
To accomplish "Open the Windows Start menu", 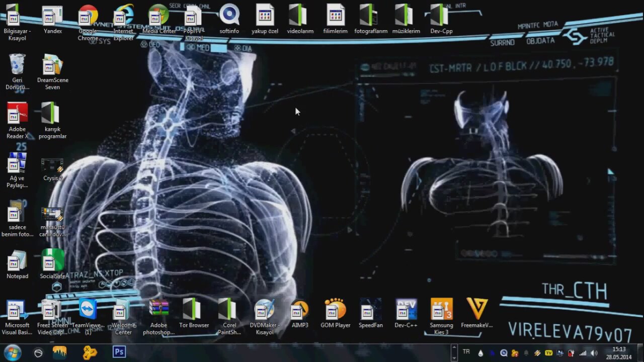I will coord(12,352).
